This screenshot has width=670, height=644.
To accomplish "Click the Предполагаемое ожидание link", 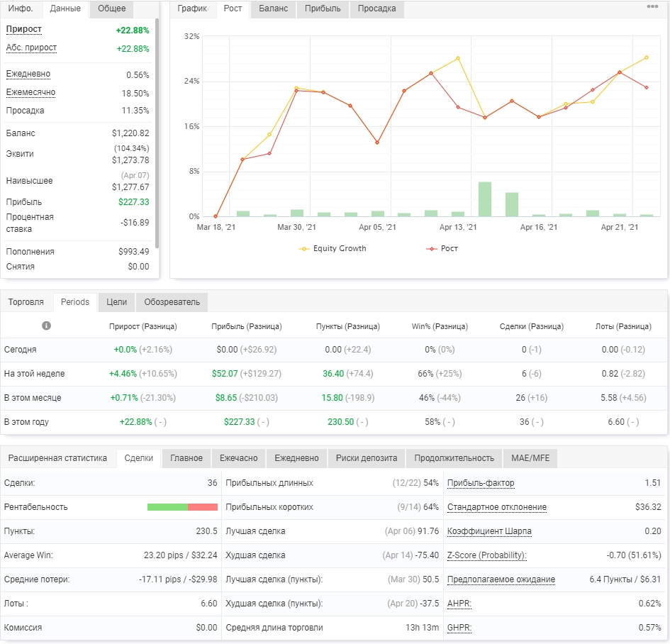I will pos(501,579).
